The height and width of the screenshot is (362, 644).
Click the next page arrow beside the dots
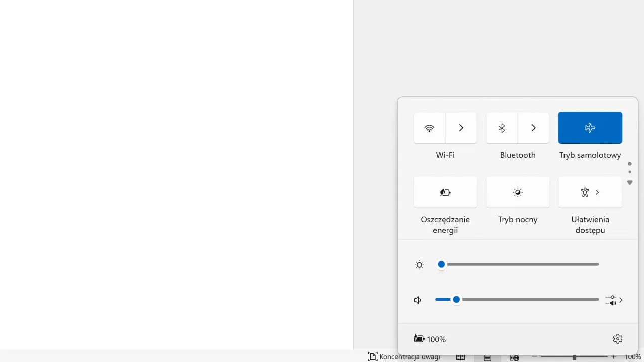coord(629,183)
